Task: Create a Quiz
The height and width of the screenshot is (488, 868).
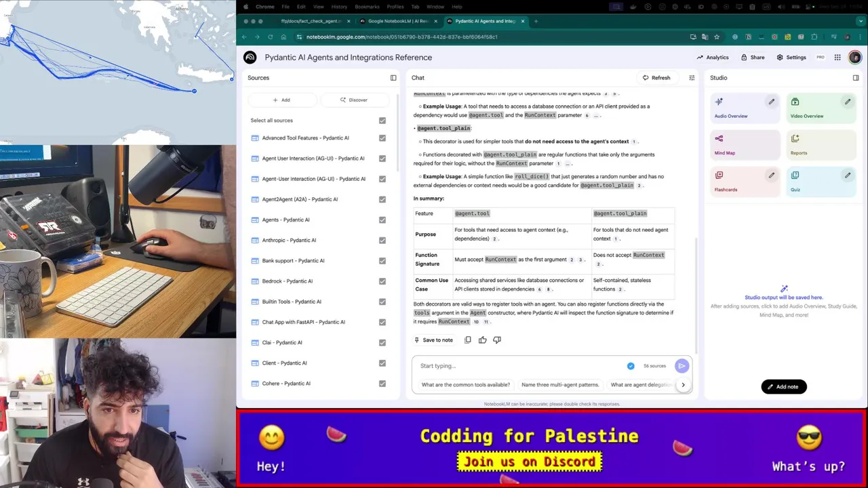Action: coord(821,182)
